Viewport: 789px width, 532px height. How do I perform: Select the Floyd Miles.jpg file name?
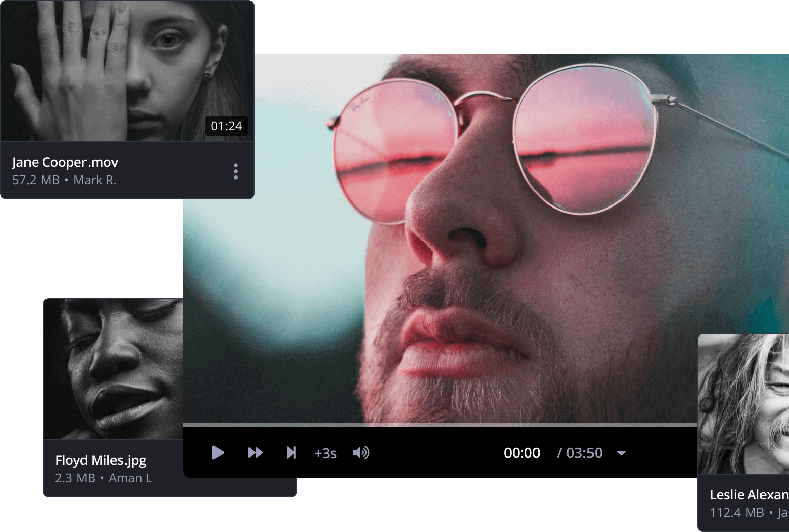click(x=101, y=460)
